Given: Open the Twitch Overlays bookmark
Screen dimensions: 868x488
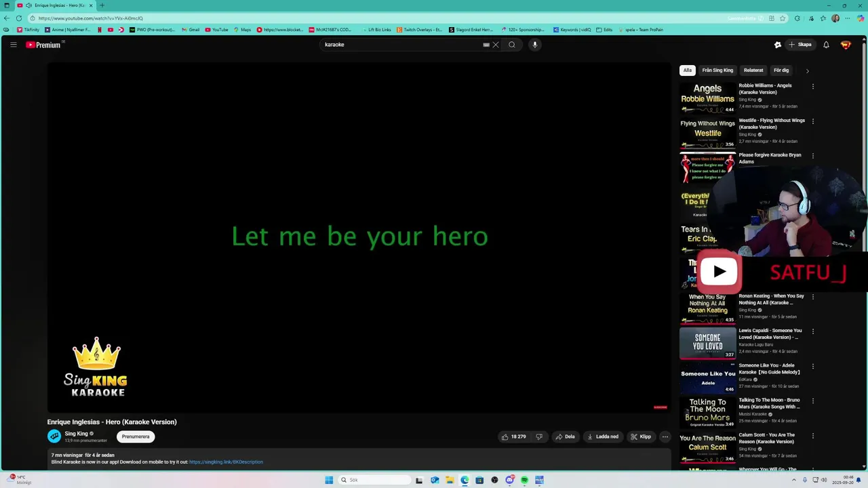Looking at the screenshot, I should click(x=420, y=30).
